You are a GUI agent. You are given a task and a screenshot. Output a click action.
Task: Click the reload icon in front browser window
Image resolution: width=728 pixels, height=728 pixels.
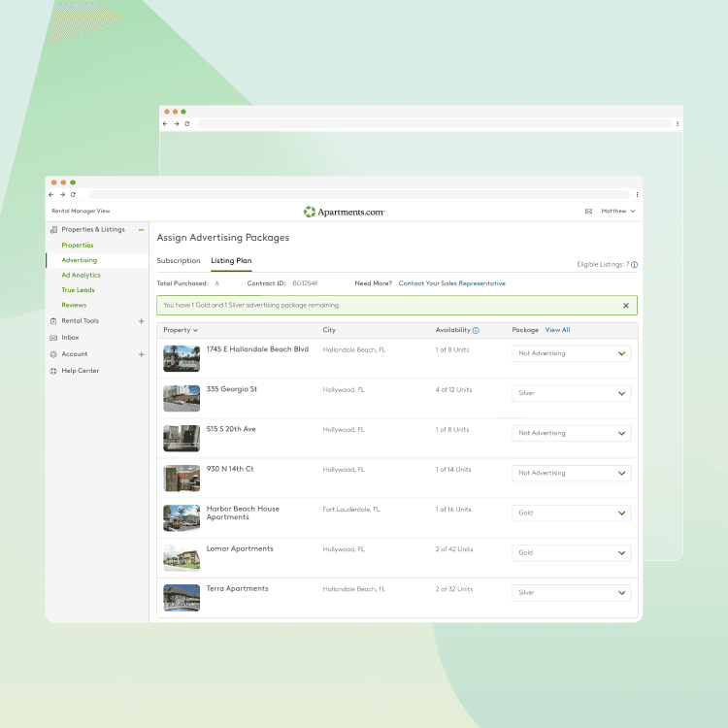pos(73,194)
